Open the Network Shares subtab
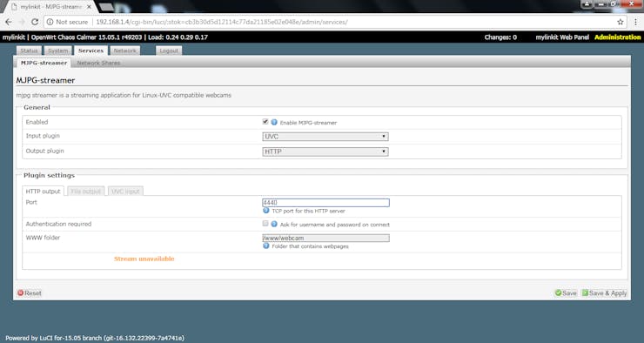Image resolution: width=644 pixels, height=343 pixels. [x=98, y=63]
